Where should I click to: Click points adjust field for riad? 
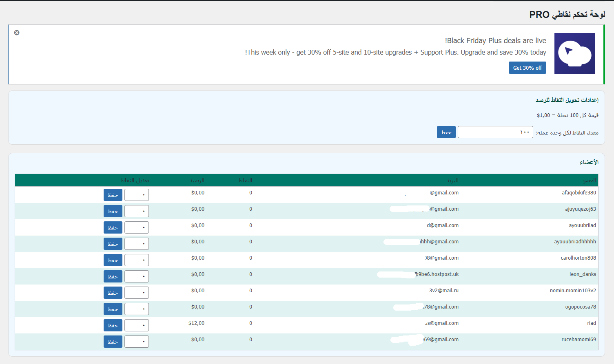(x=136, y=325)
